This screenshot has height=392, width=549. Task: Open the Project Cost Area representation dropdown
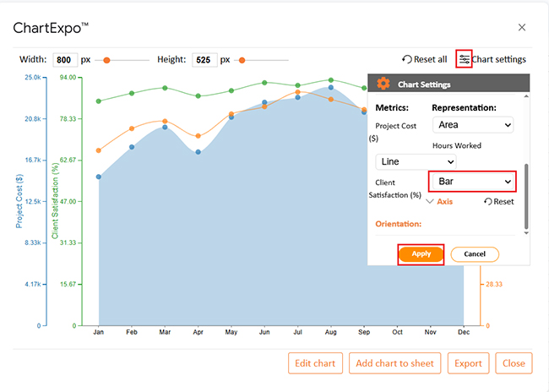click(x=472, y=125)
